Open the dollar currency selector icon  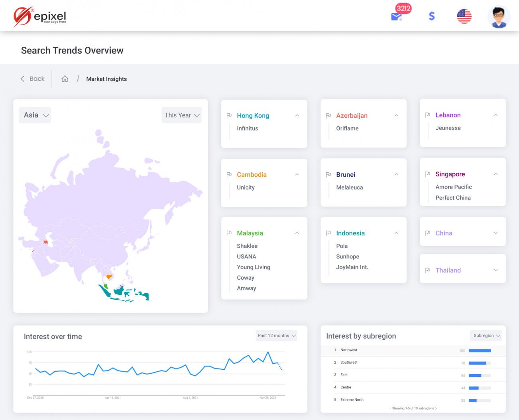pyautogui.click(x=431, y=16)
